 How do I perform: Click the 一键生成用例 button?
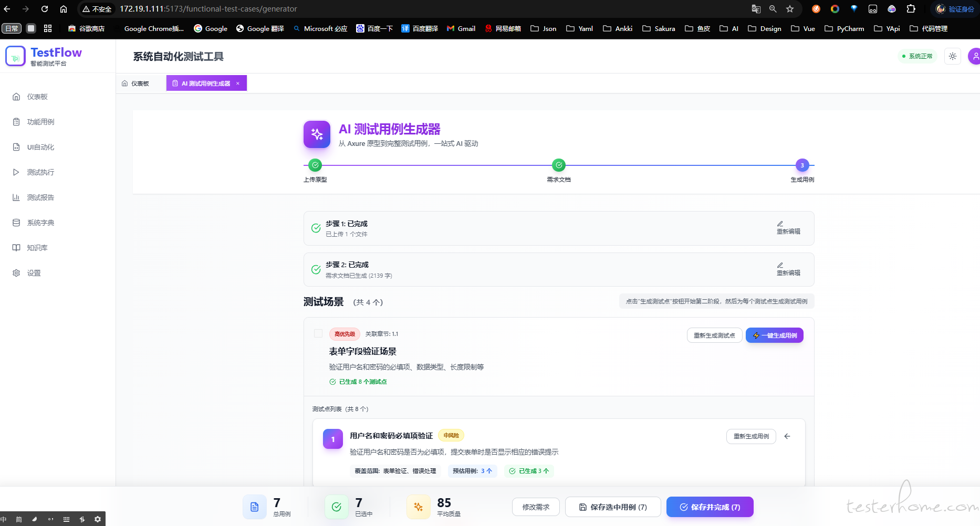tap(775, 335)
